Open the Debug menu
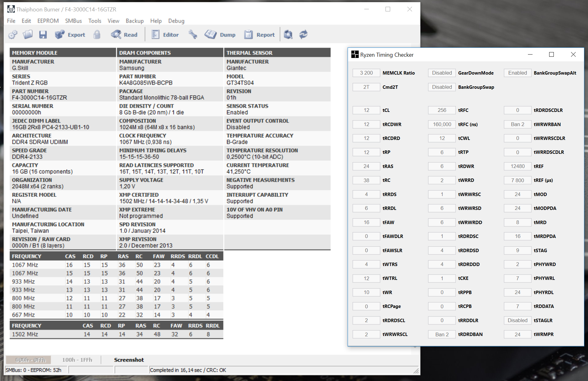Screen dimensions: 588x381 click(x=176, y=21)
